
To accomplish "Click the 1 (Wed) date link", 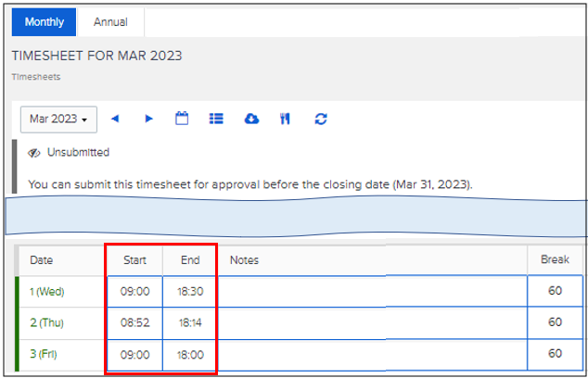I will click(46, 291).
